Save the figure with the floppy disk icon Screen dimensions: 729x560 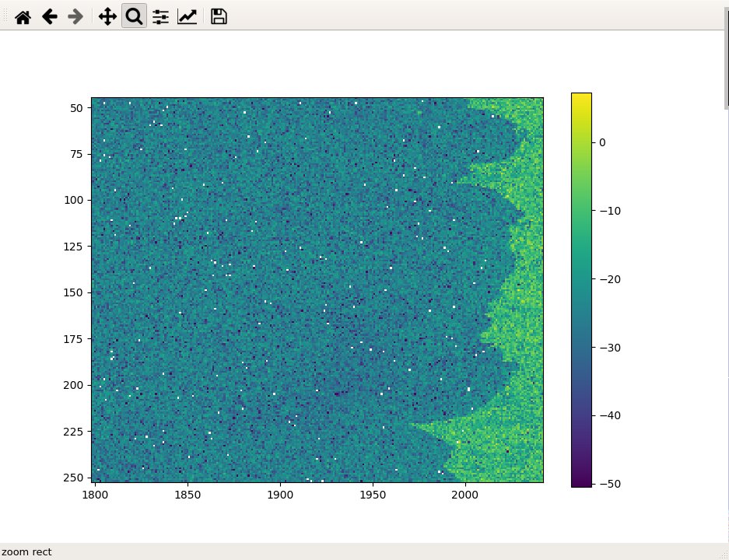click(219, 17)
